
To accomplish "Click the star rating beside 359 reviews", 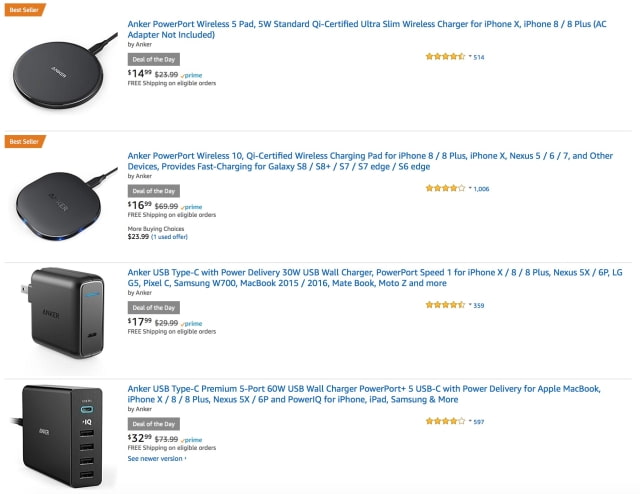I will coord(445,305).
